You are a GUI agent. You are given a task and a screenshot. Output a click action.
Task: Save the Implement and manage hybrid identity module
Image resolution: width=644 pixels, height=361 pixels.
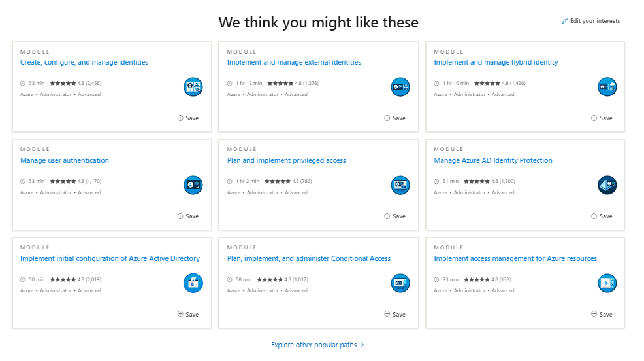coord(602,118)
